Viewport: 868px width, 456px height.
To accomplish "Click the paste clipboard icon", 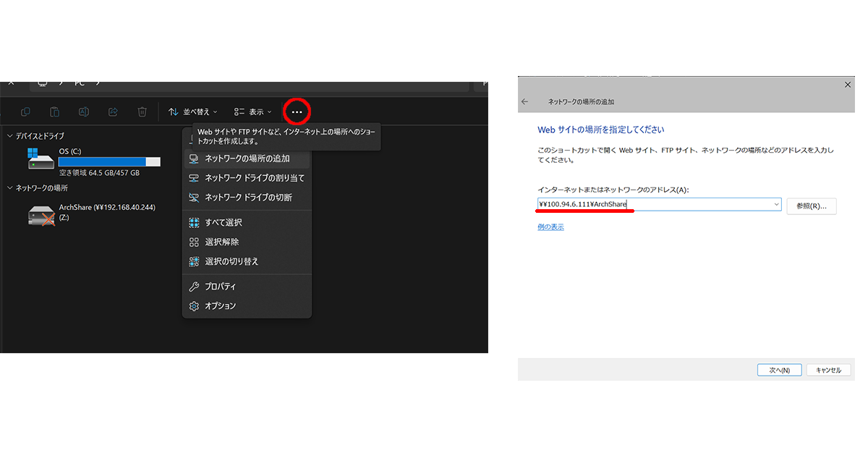I will coord(55,111).
